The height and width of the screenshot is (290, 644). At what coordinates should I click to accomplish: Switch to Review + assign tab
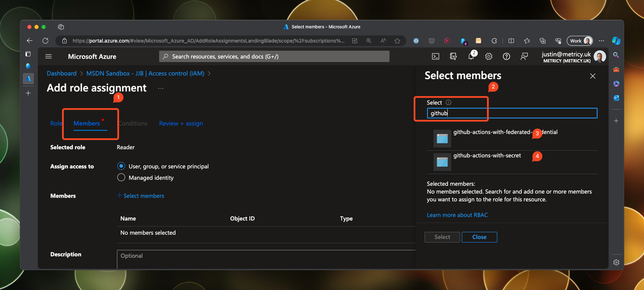point(181,123)
